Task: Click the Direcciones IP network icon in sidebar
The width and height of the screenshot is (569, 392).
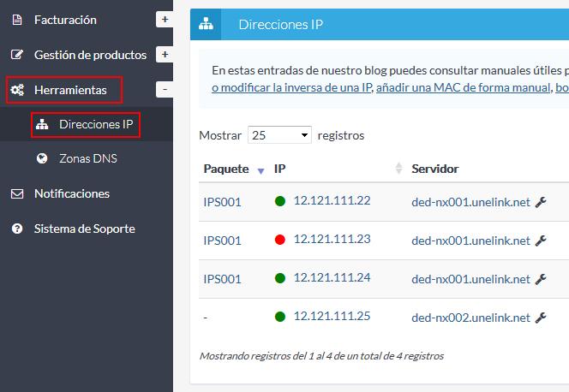Action: (x=42, y=124)
